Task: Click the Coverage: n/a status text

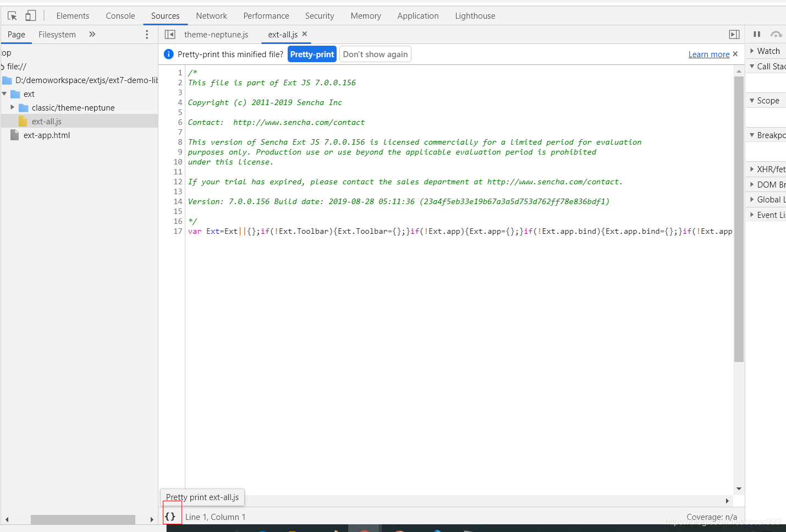Action: click(712, 517)
